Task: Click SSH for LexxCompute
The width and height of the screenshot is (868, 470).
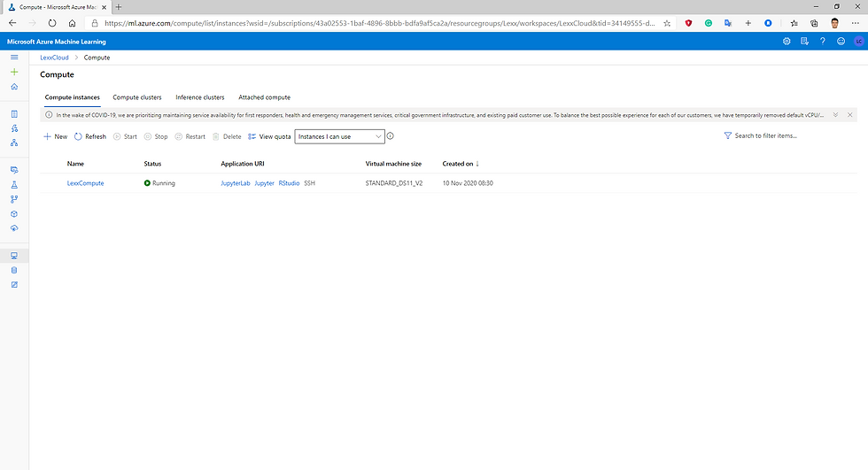Action: tap(309, 183)
